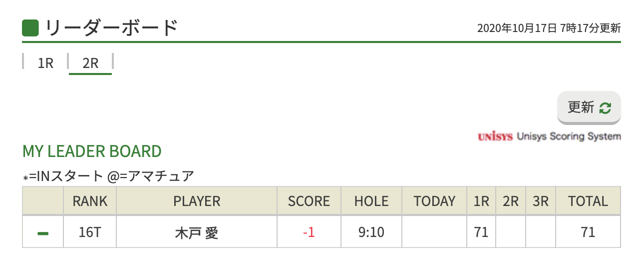
Task: Click the 9:10 tee time cell
Action: [371, 232]
